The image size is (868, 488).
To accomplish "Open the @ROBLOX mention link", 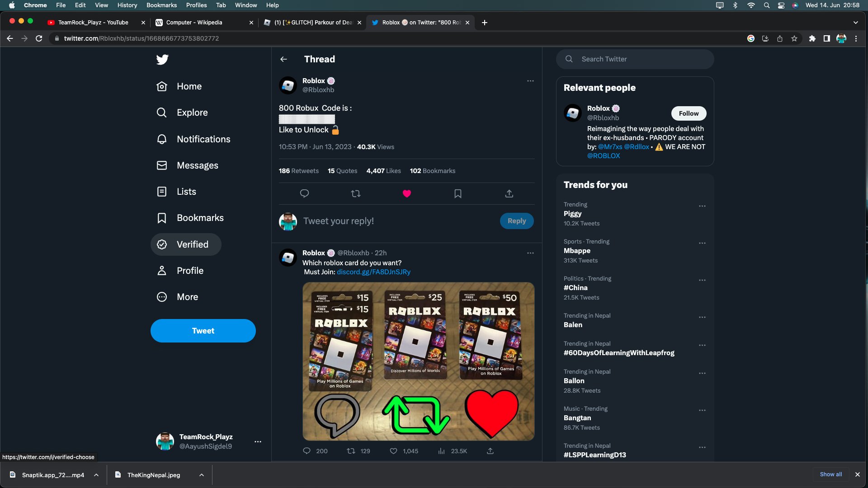I will pyautogui.click(x=604, y=156).
